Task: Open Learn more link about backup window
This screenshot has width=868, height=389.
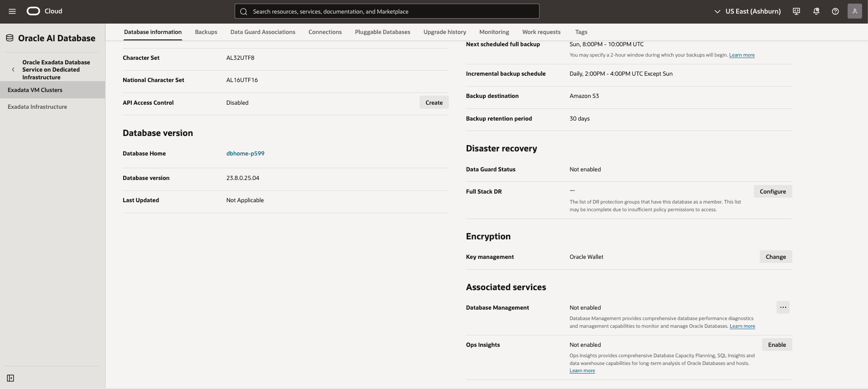Action: (x=742, y=55)
